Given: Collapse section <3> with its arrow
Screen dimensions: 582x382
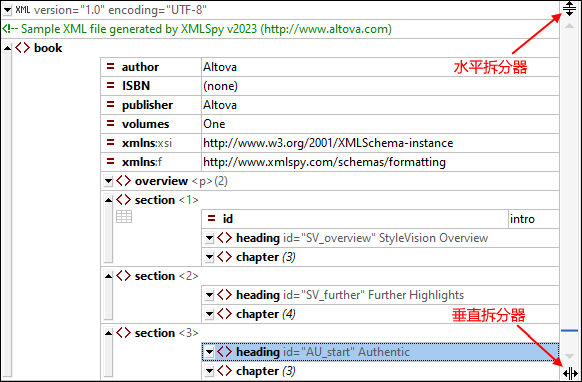Looking at the screenshot, I should coord(108,333).
